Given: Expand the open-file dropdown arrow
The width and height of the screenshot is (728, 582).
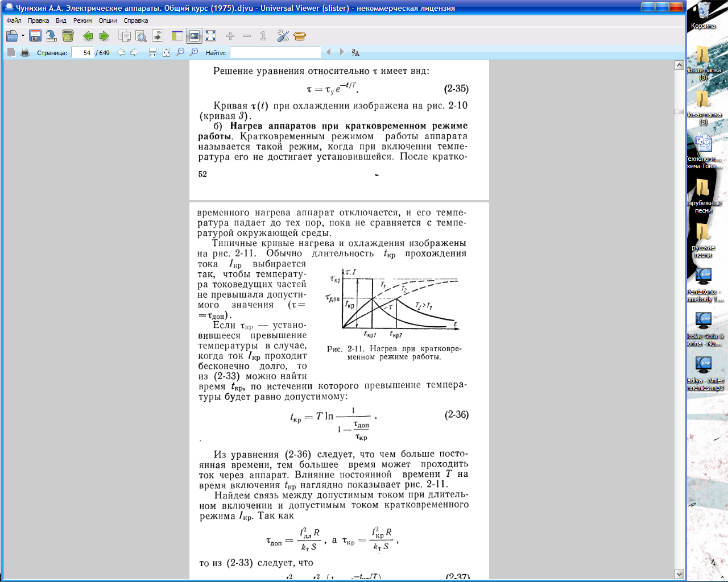Looking at the screenshot, I should [23, 36].
